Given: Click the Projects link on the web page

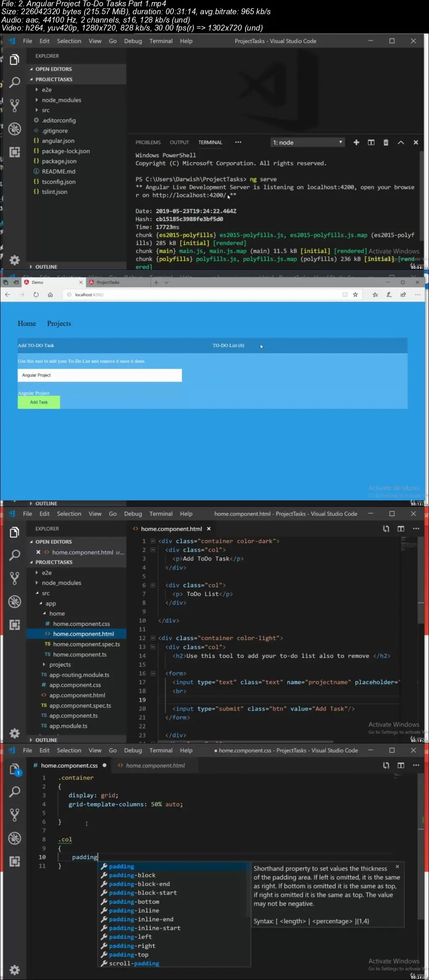Looking at the screenshot, I should click(59, 324).
